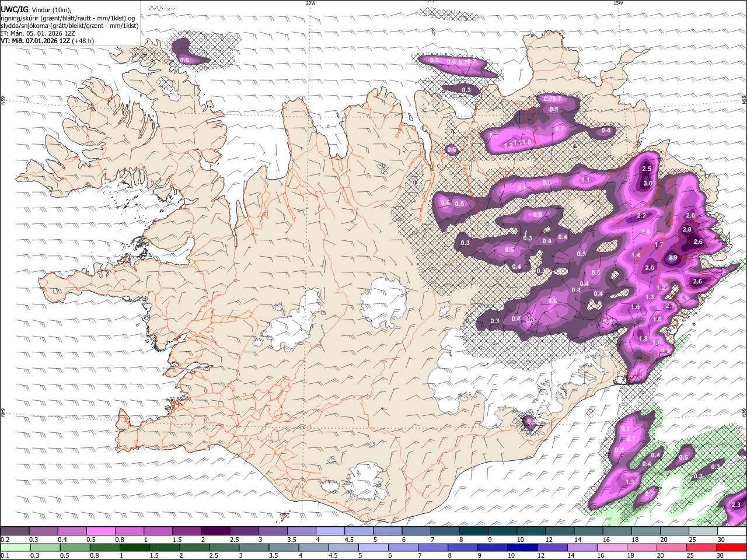Select the dark teal swatch labeled 8 in top legend
Viewport: 747px width, 560px height.
(x=474, y=531)
